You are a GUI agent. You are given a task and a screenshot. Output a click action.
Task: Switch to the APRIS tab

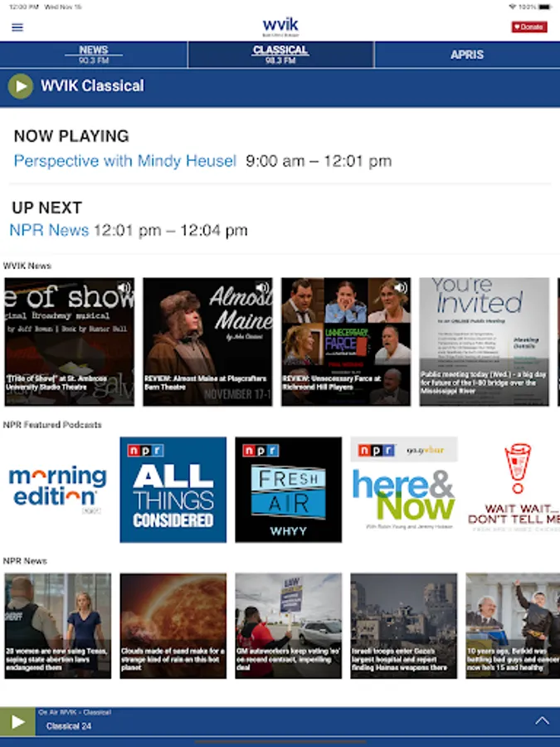pyautogui.click(x=467, y=55)
